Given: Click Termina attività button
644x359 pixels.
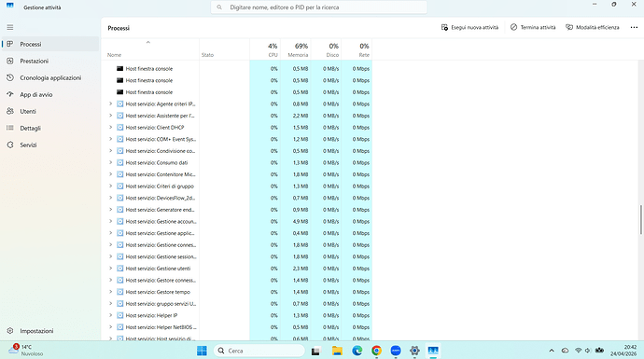Looking at the screenshot, I should pyautogui.click(x=533, y=27).
